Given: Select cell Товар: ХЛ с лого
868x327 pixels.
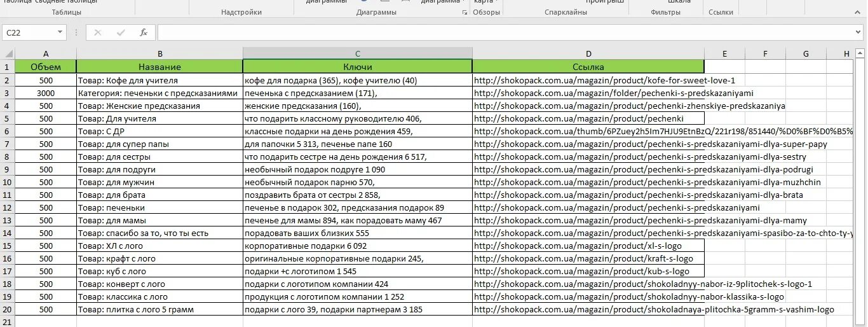Looking at the screenshot, I should pos(160,246).
